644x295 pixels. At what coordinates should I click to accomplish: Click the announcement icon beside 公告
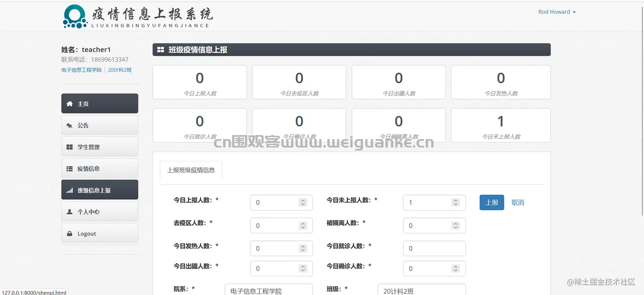point(69,126)
